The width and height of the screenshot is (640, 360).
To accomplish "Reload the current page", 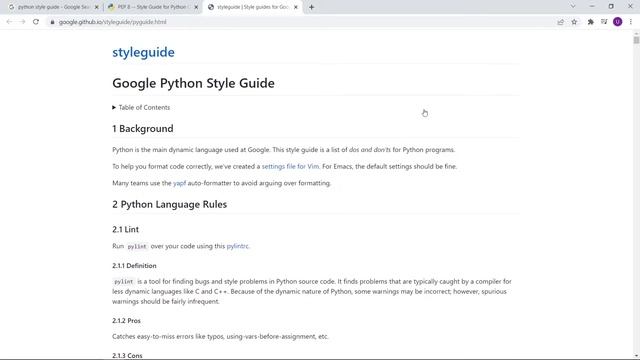I will coord(36,22).
